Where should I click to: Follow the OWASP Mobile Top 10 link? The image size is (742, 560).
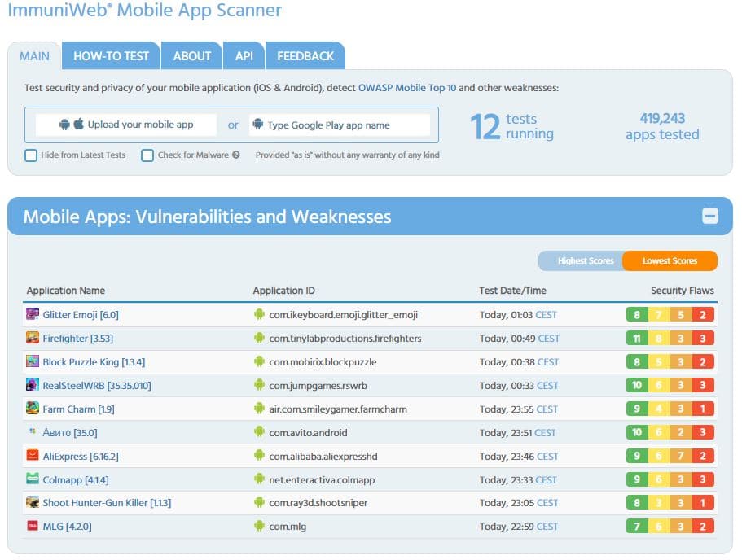point(407,88)
